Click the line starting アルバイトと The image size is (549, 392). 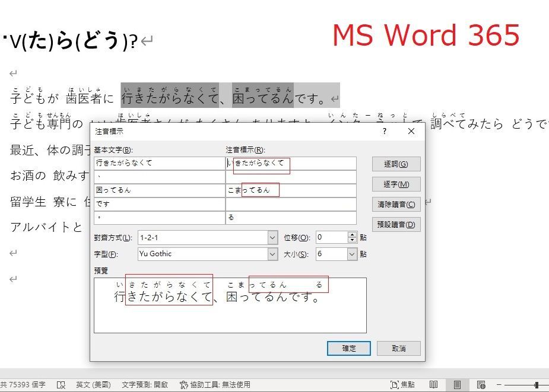46,227
